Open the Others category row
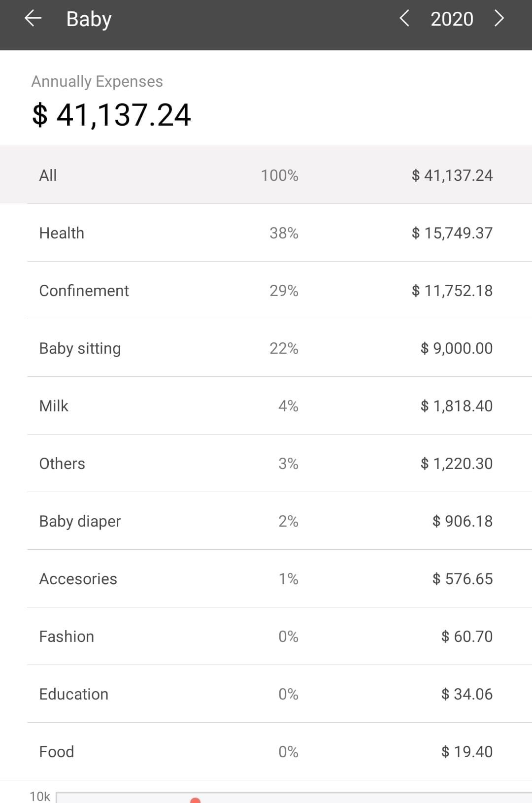The image size is (532, 803). [266, 463]
